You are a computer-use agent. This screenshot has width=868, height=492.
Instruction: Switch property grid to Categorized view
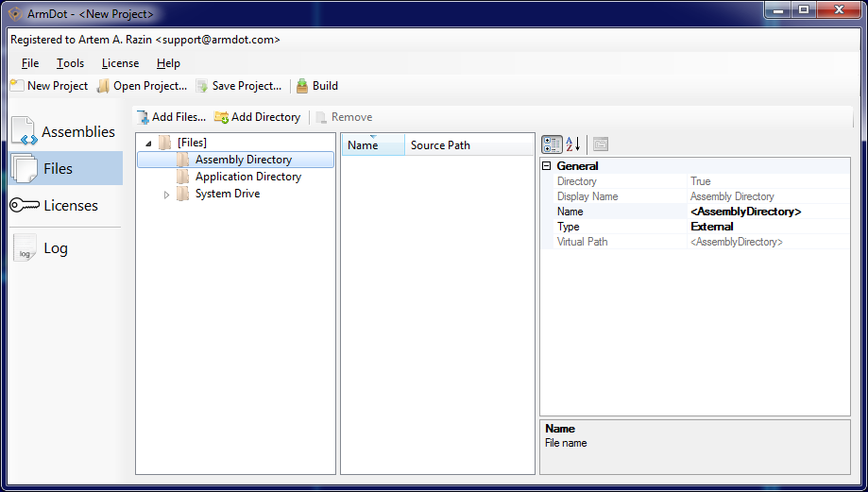[552, 144]
